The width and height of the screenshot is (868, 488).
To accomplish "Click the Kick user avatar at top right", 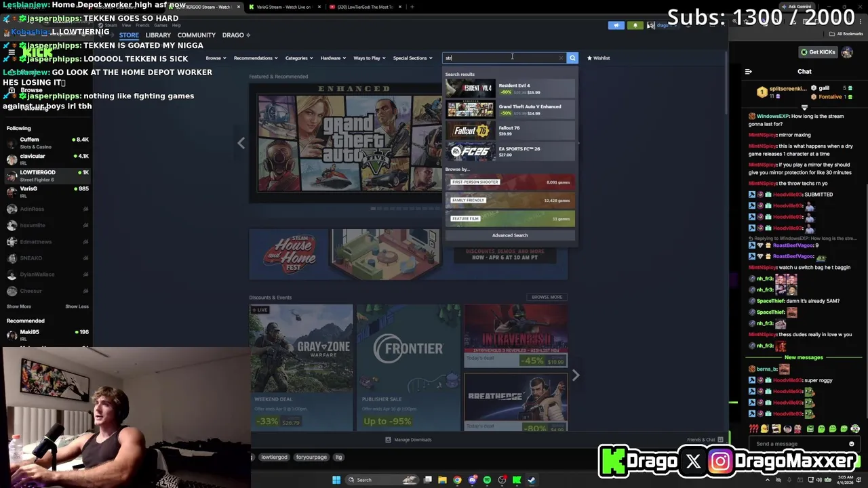I will [847, 52].
